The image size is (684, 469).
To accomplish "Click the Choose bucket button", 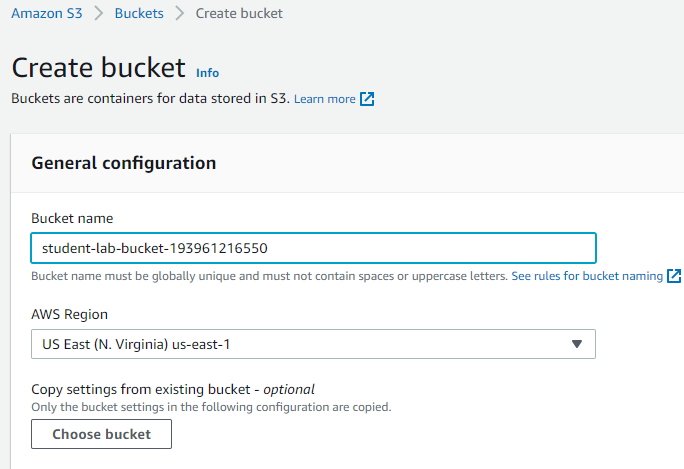I will point(102,434).
